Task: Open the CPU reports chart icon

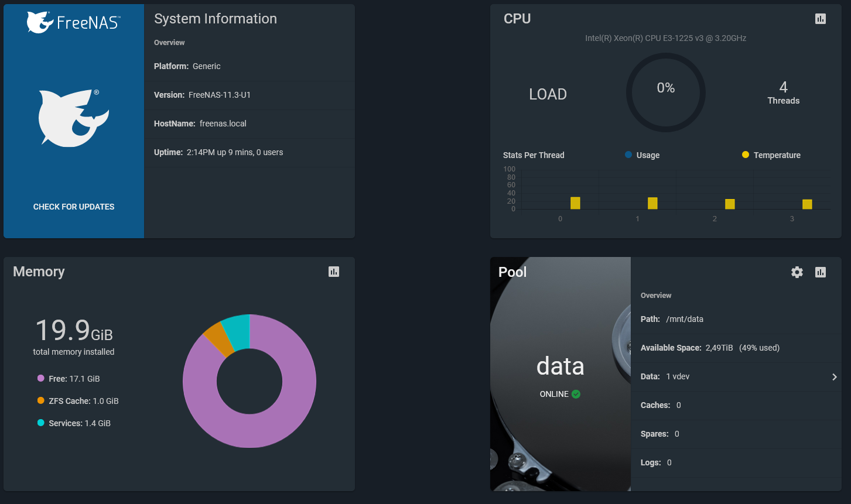Action: 821,19
